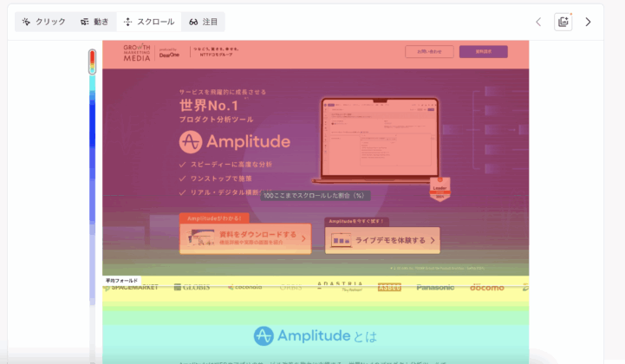Viewport: 625px width, 364px height.
Task: Click the Amplitude round logo icon in hero
Action: pos(191,142)
